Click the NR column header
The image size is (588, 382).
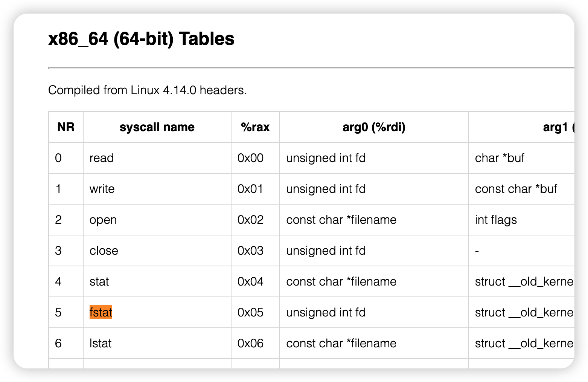(66, 127)
